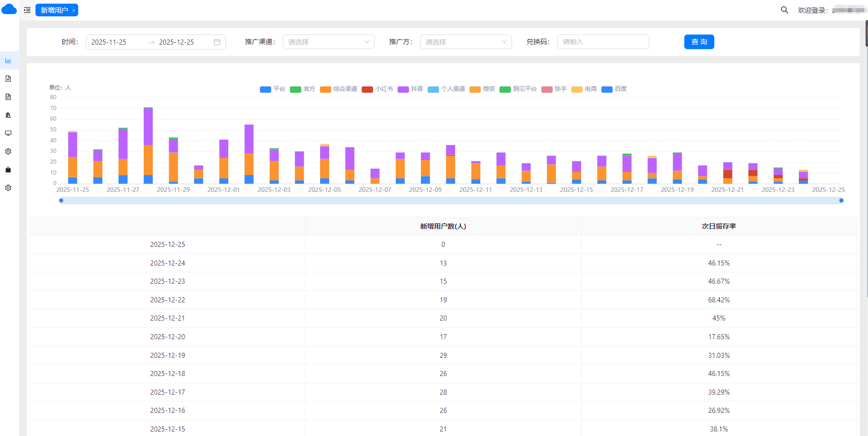
Task: Toggle sidebar with the menu collapse icon
Action: (x=27, y=10)
